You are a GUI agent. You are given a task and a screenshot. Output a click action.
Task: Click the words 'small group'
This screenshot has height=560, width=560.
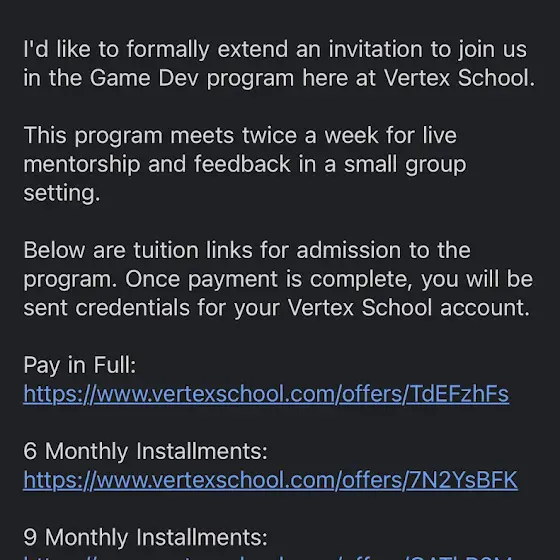(405, 164)
